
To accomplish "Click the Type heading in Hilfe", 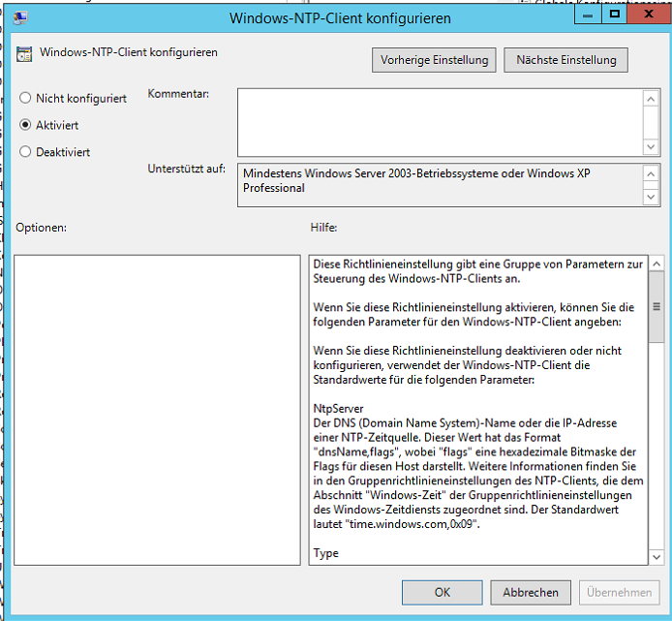I will coord(325,553).
